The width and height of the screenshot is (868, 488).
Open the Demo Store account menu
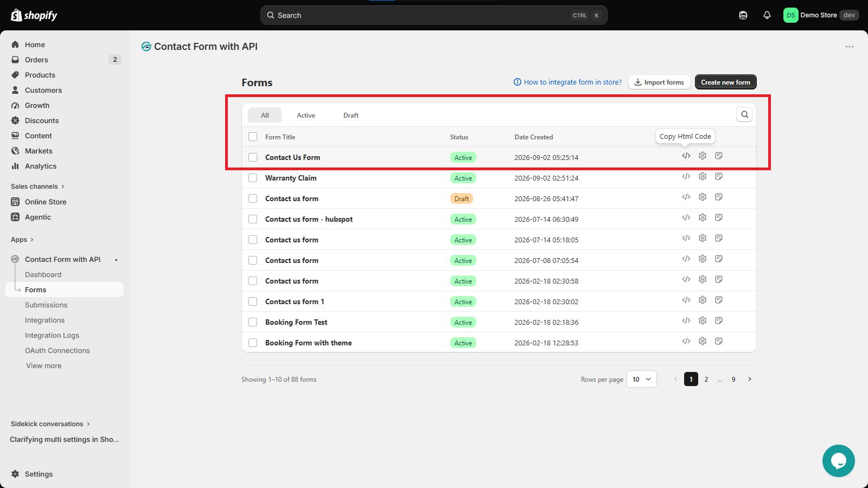click(821, 15)
